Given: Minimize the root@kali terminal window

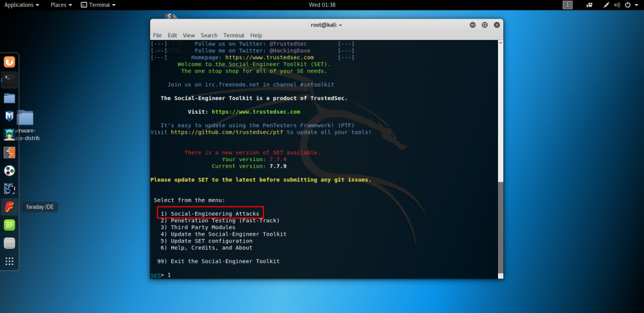Looking at the screenshot, I should (473, 25).
